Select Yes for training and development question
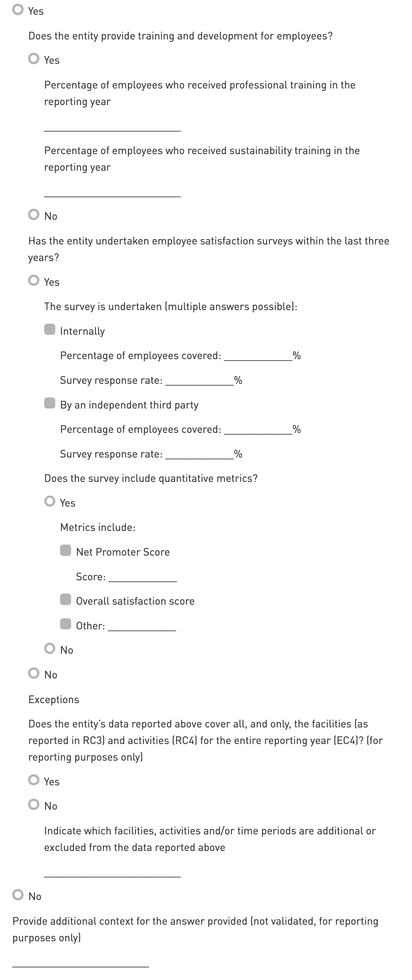This screenshot has width=412, height=980. click(34, 59)
